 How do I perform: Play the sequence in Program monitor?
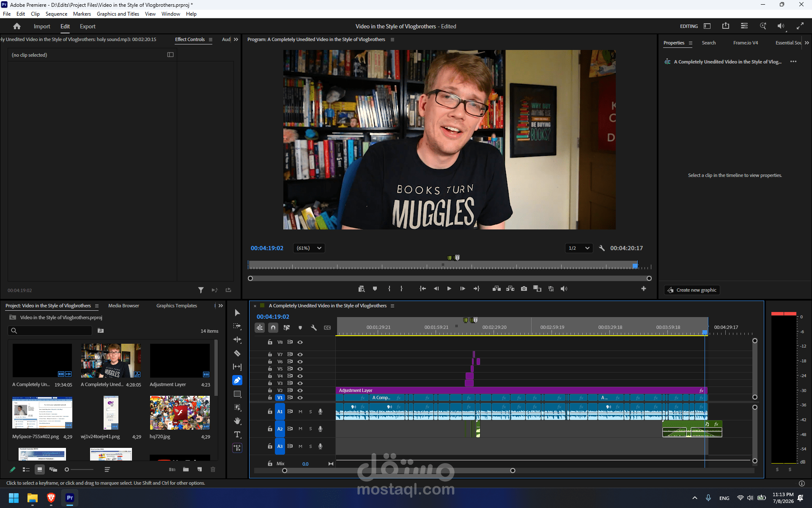tap(449, 289)
